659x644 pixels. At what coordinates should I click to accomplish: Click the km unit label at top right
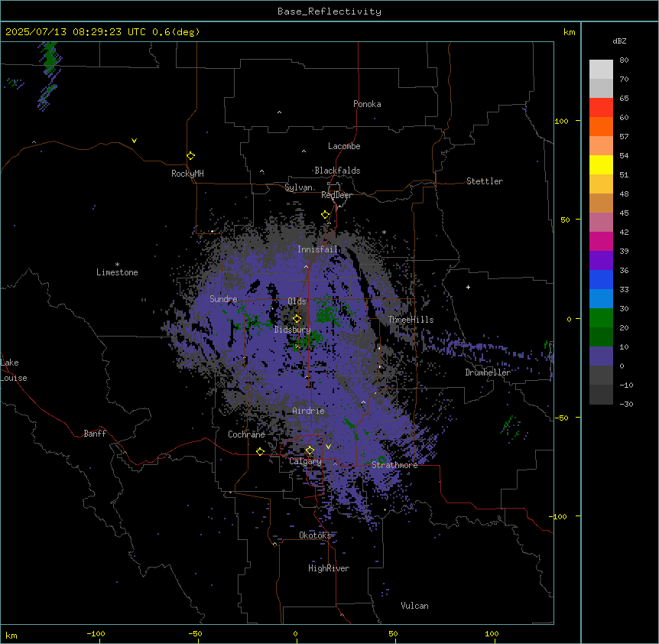tap(569, 32)
